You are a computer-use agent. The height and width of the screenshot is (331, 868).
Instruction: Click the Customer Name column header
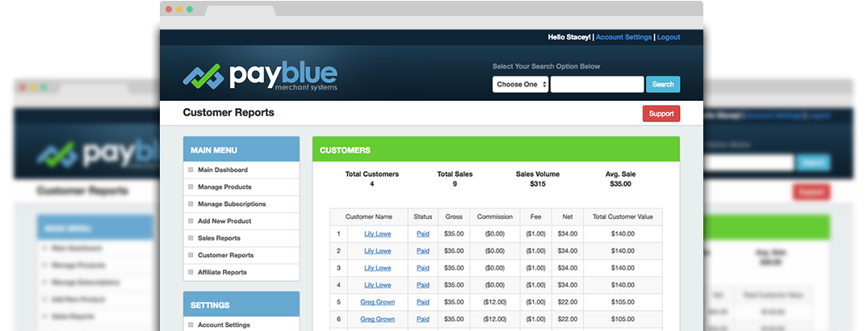369,217
